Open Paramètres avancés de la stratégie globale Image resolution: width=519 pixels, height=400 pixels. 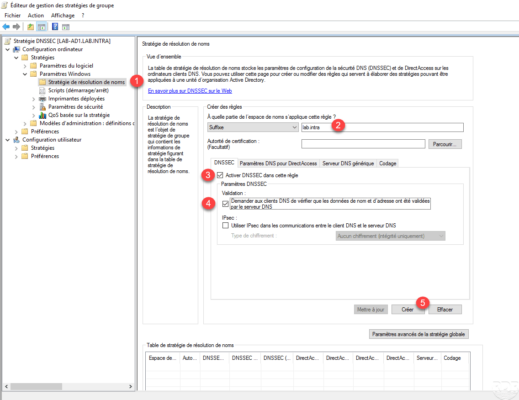[x=419, y=334]
